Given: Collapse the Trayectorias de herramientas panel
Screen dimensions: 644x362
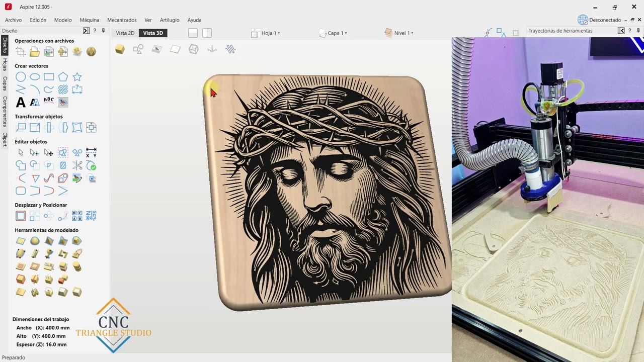Looking at the screenshot, I should click(621, 31).
